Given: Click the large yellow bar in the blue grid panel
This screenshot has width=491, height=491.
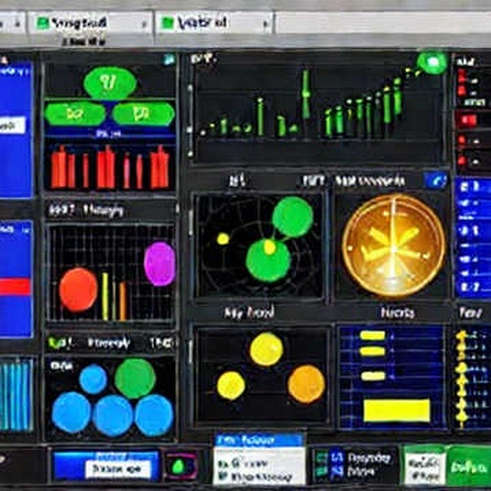Looking at the screenshot, I should (x=397, y=410).
